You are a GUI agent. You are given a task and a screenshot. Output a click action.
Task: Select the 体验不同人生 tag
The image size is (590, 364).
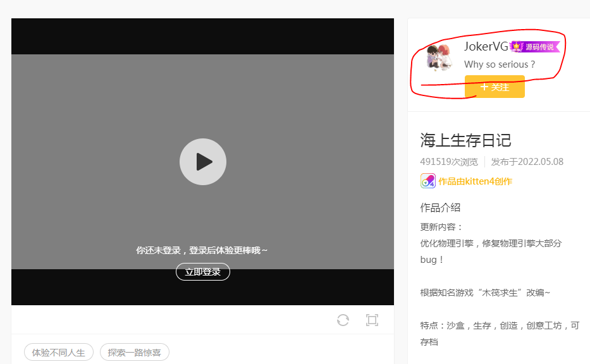pos(59,353)
